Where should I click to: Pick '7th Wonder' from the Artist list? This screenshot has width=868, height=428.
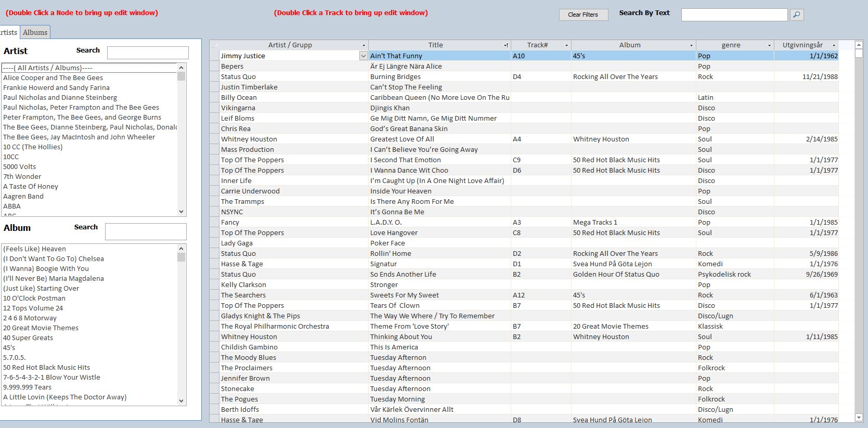coord(89,176)
